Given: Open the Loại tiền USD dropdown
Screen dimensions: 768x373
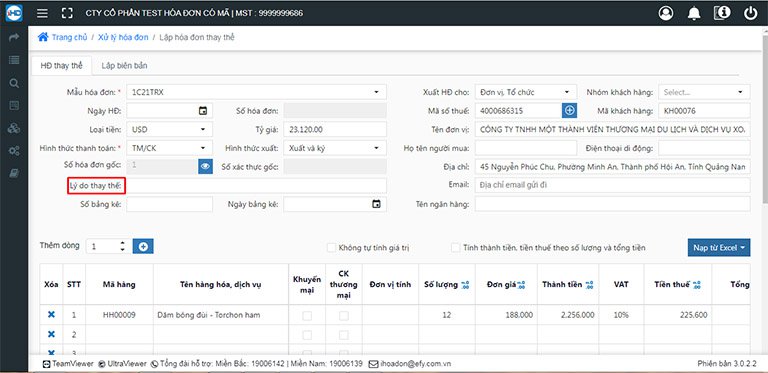Looking at the screenshot, I should click(x=169, y=129).
